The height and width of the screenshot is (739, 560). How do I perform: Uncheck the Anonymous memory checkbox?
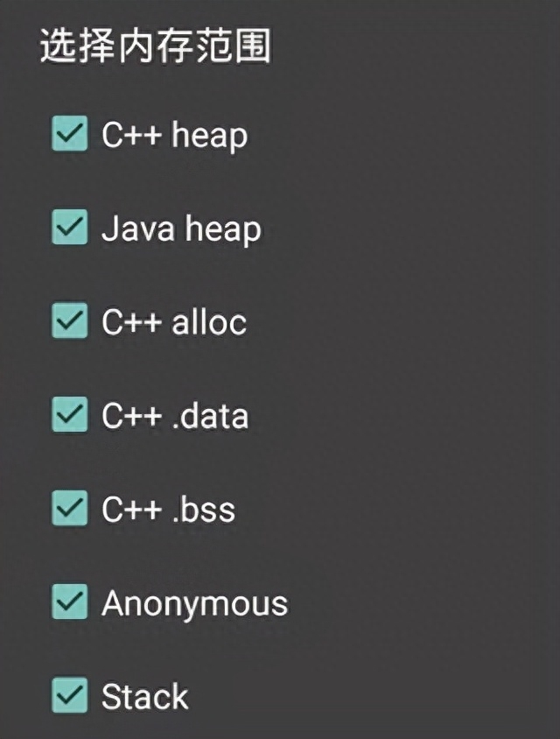(70, 602)
